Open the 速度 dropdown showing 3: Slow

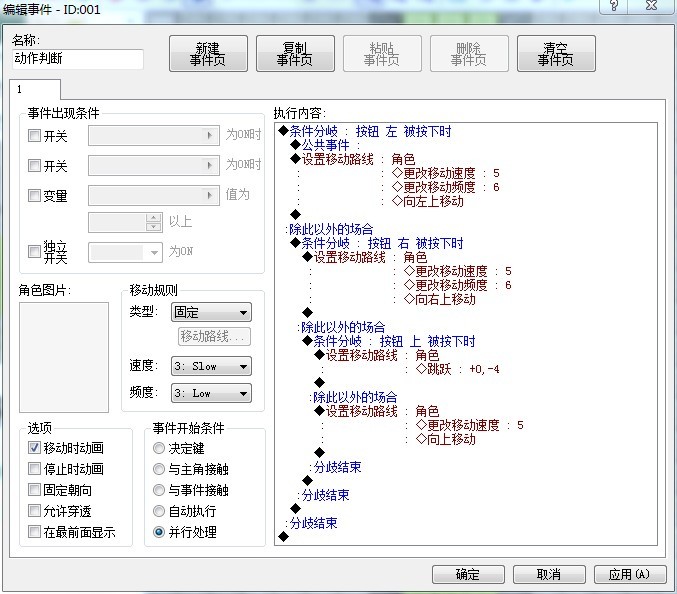click(x=211, y=366)
